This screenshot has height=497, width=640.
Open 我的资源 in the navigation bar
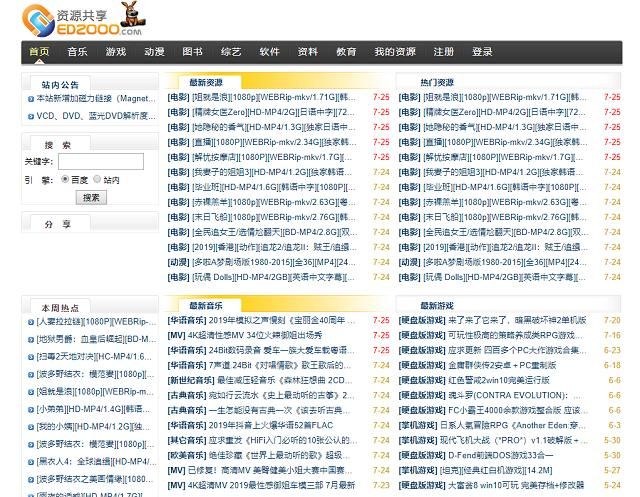pos(395,52)
